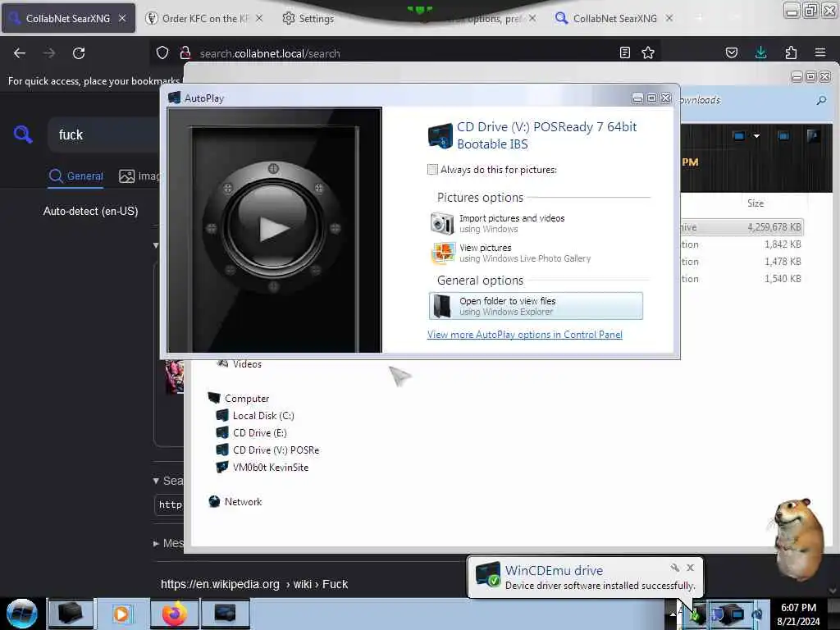Click the CD Drive icon in AutoPlay header

pyautogui.click(x=441, y=135)
